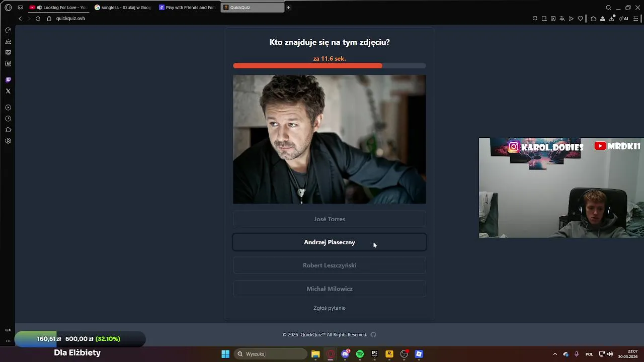Reload the page with the refresh icon
The width and height of the screenshot is (644, 362).
coord(38,19)
